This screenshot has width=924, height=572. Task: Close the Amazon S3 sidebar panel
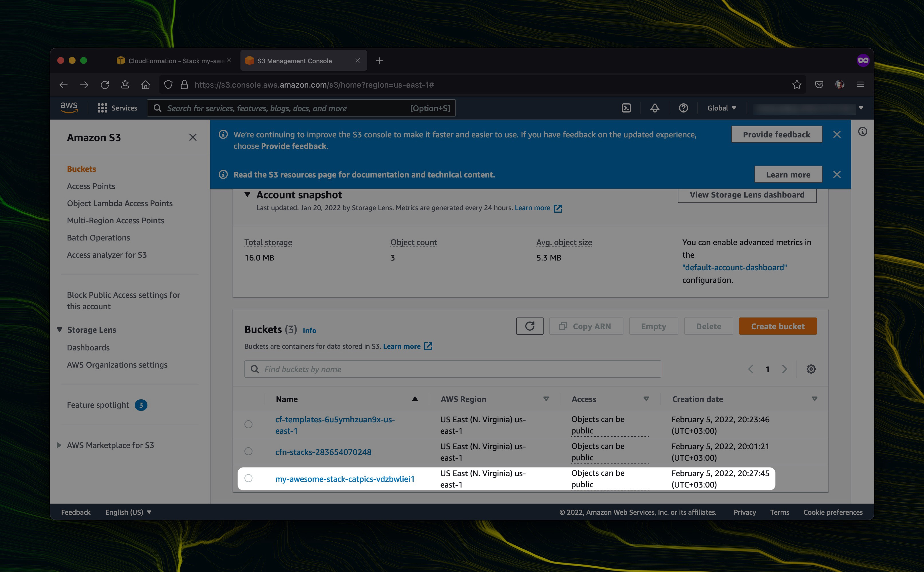tap(193, 137)
